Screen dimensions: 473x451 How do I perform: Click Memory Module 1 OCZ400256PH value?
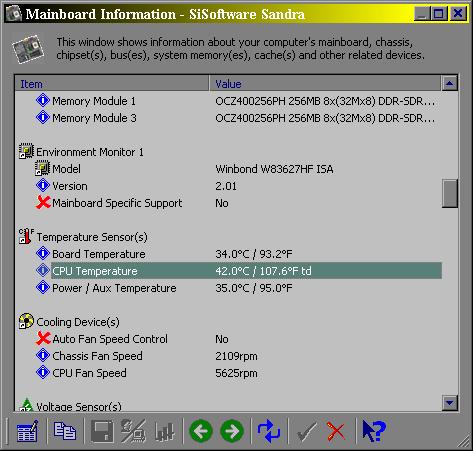point(325,101)
